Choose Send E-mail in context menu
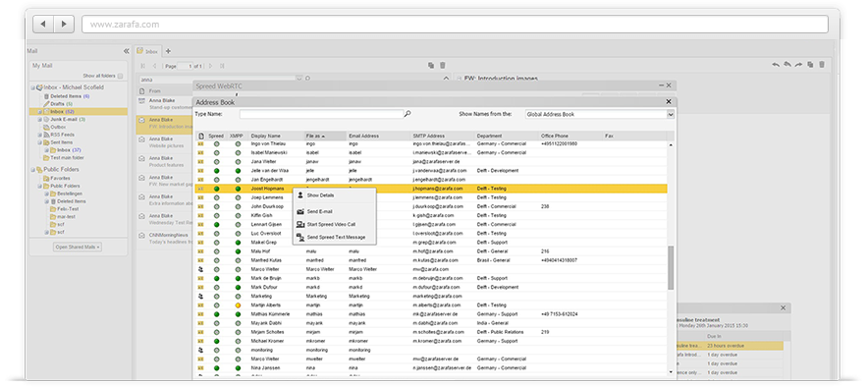Screen dimensions: 868x387 coord(335,211)
